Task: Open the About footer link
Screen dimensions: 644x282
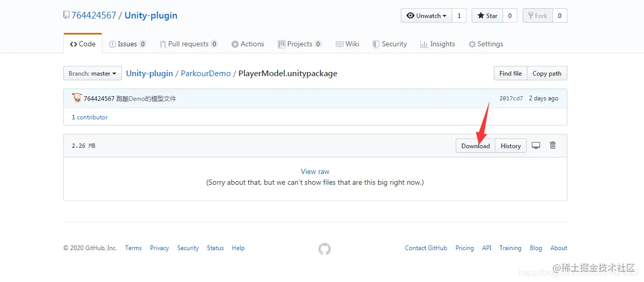Action: point(559,248)
